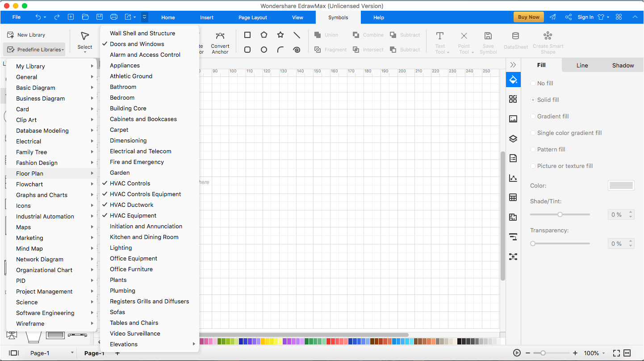Screen dimensions: 644x361
Task: Click the fullscreen icon in status bar
Action: coord(616,353)
